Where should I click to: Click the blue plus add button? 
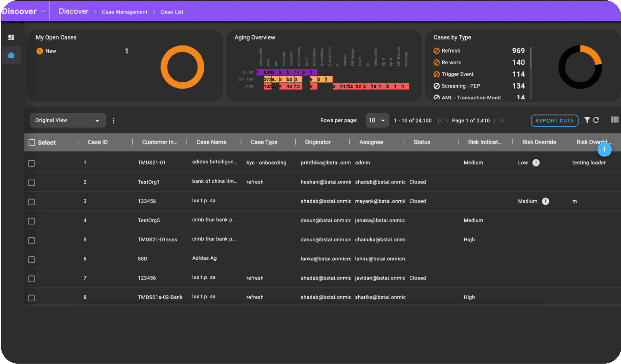tap(604, 149)
